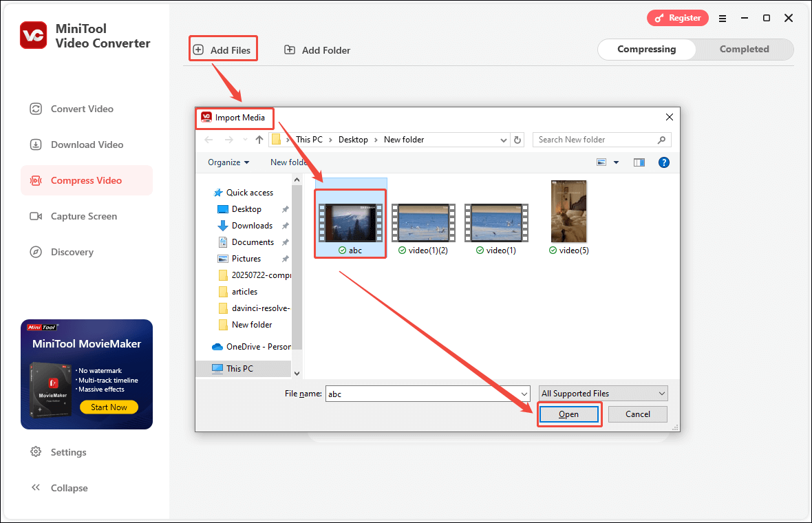This screenshot has height=523, width=812.
Task: Select the abc video thumbnail
Action: click(350, 223)
